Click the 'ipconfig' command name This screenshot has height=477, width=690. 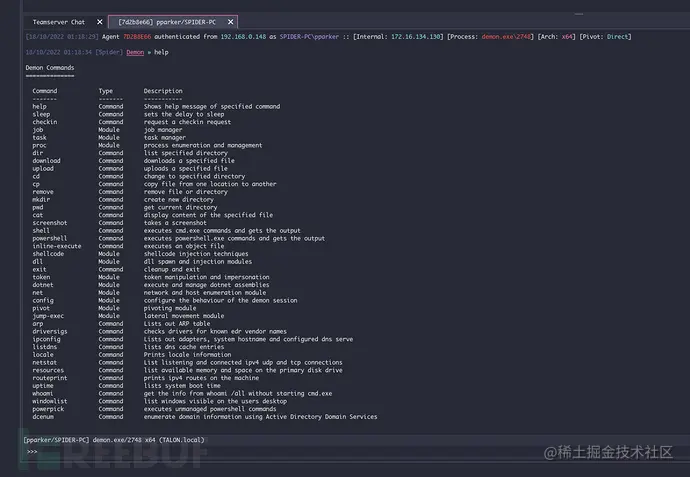[46, 339]
